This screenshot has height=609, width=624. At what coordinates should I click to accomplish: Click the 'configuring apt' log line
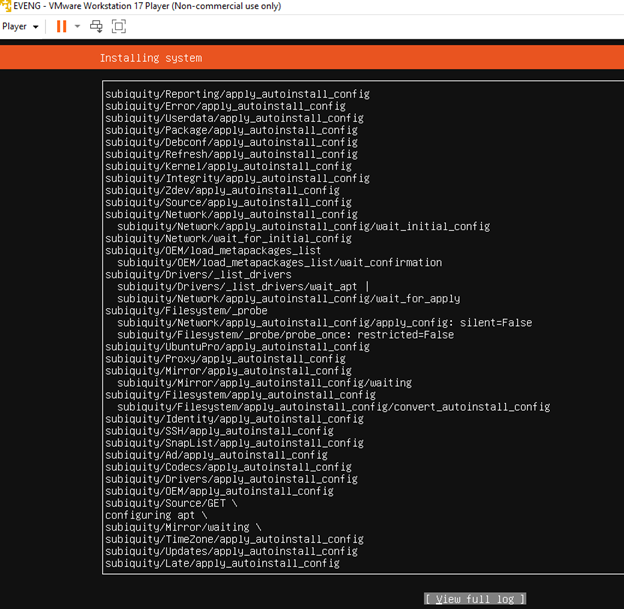tap(158, 515)
